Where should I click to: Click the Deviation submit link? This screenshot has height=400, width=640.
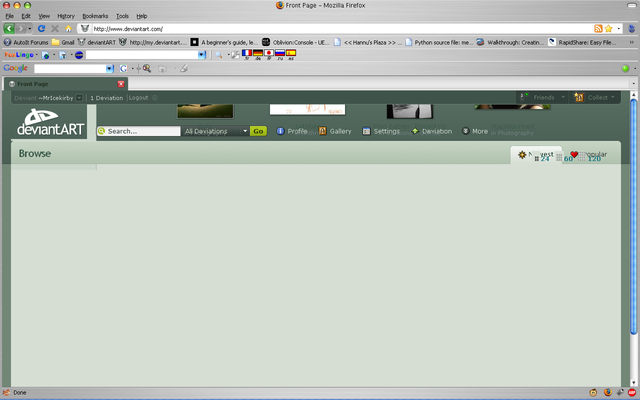[x=432, y=131]
